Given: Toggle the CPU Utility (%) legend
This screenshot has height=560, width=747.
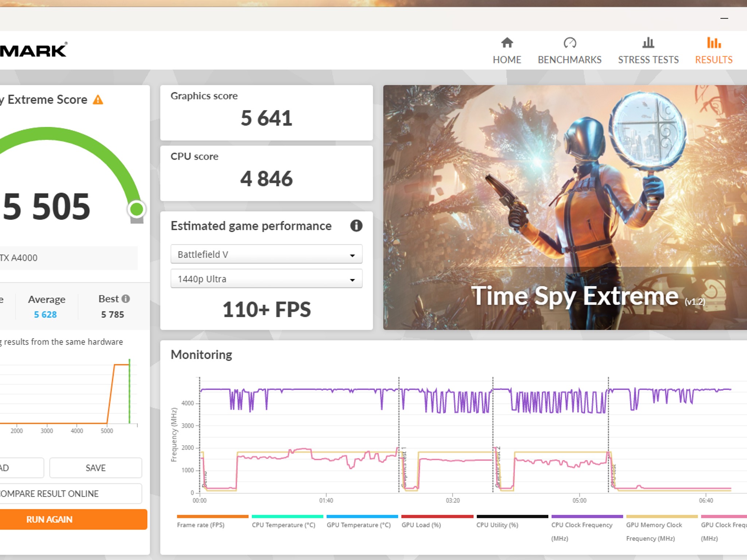Looking at the screenshot, I should [x=512, y=522].
